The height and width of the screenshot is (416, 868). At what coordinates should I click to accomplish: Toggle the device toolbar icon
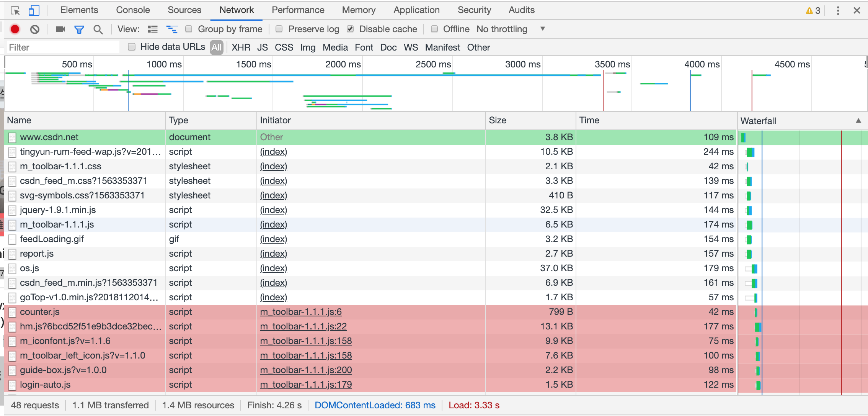tap(34, 10)
